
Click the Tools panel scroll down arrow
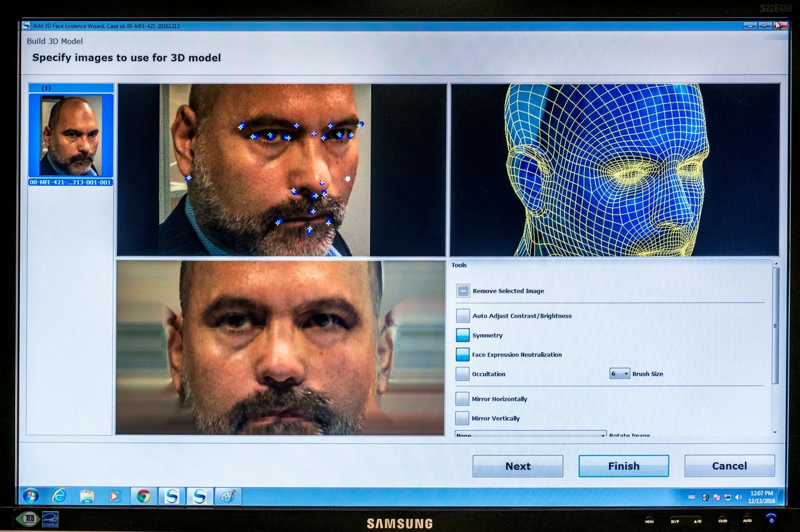tap(775, 432)
